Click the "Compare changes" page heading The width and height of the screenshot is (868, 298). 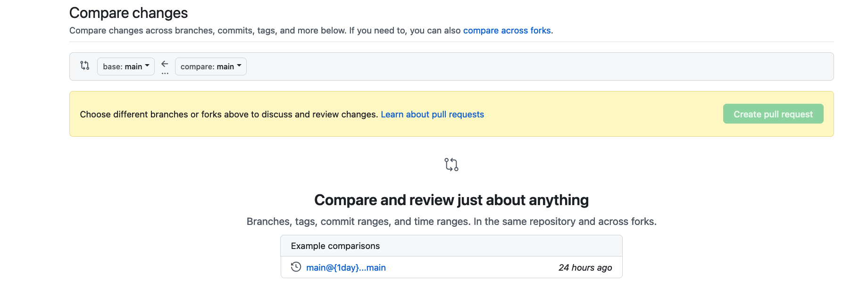pos(128,13)
